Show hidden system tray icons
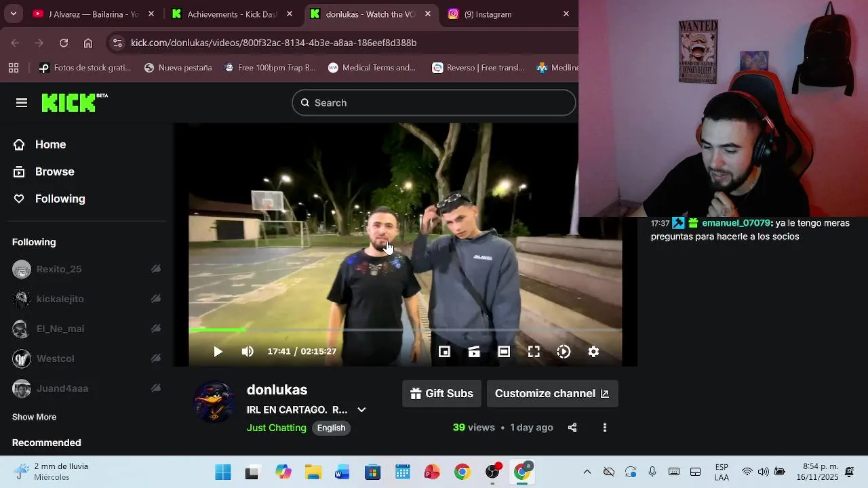 (587, 472)
